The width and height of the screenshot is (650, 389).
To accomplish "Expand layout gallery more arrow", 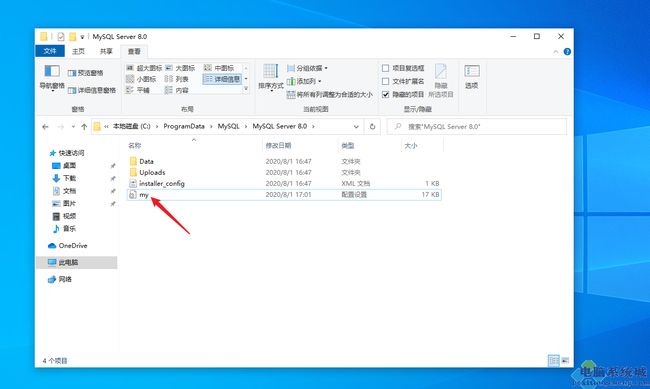I will click(x=246, y=88).
